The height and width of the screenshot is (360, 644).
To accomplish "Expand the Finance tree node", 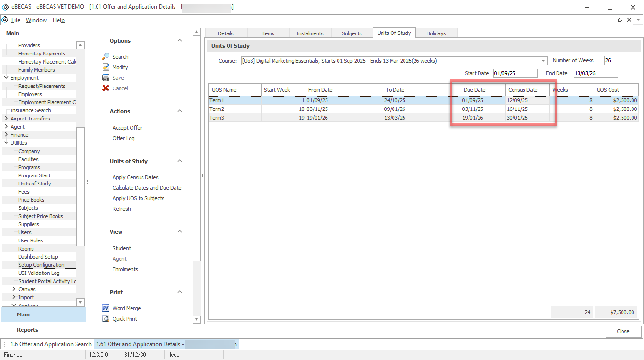I will [6, 135].
